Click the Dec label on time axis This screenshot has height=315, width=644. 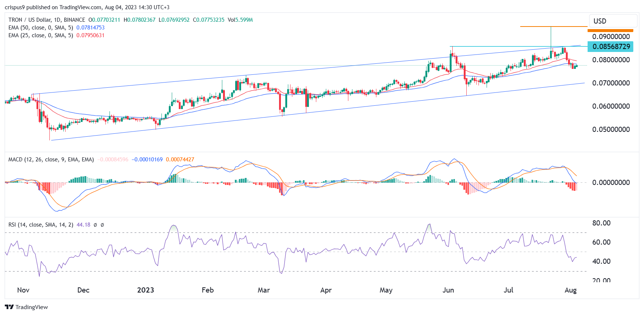[83, 290]
